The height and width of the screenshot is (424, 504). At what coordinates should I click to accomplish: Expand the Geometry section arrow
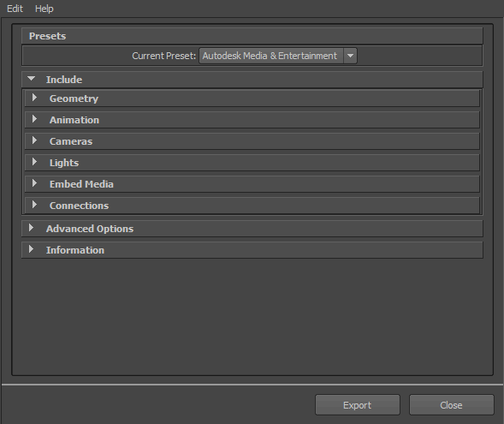[34, 98]
